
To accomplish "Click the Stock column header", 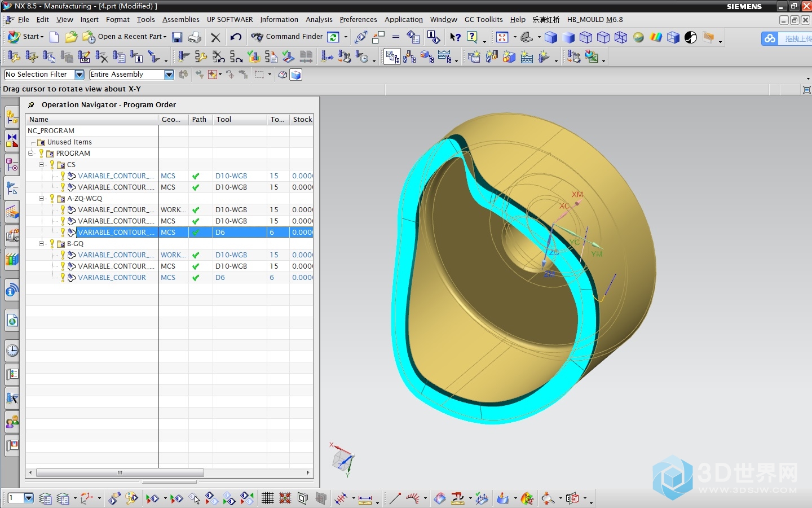I will (302, 120).
